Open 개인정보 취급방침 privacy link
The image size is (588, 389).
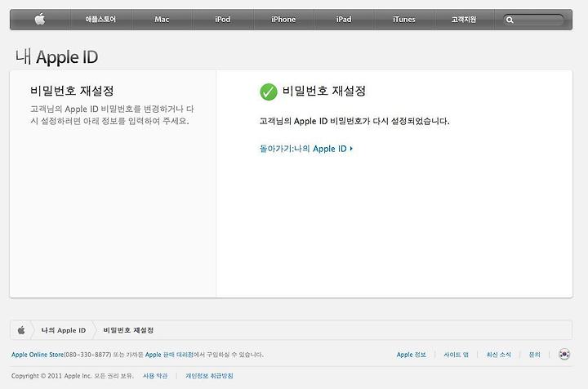pyautogui.click(x=209, y=376)
